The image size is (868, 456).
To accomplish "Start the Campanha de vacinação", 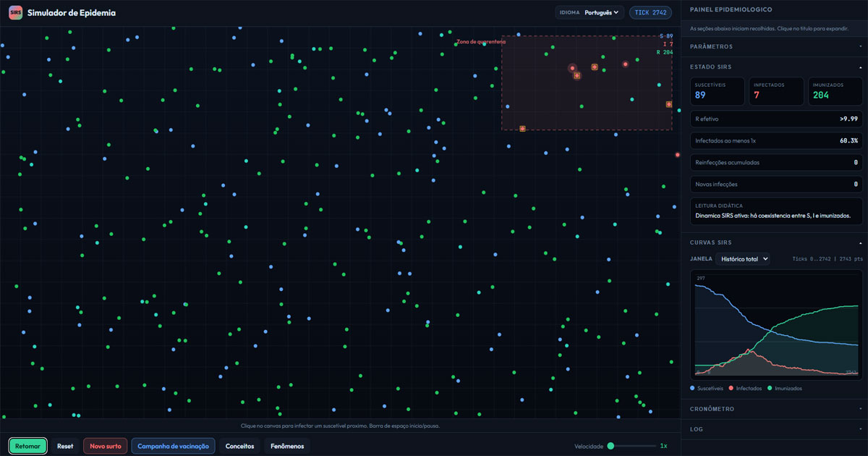I will 173,446.
